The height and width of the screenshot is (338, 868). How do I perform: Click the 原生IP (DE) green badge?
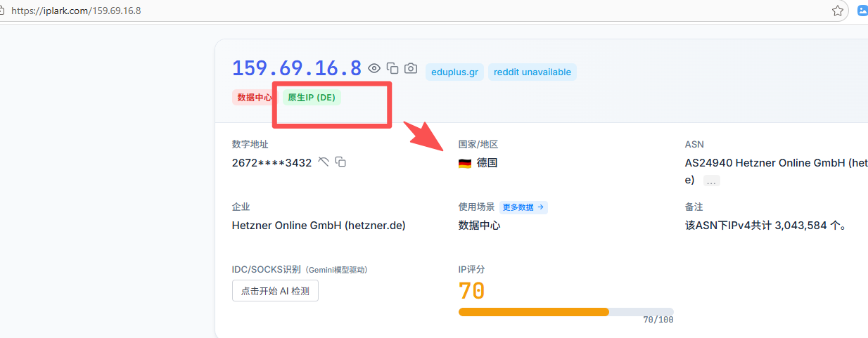(312, 97)
